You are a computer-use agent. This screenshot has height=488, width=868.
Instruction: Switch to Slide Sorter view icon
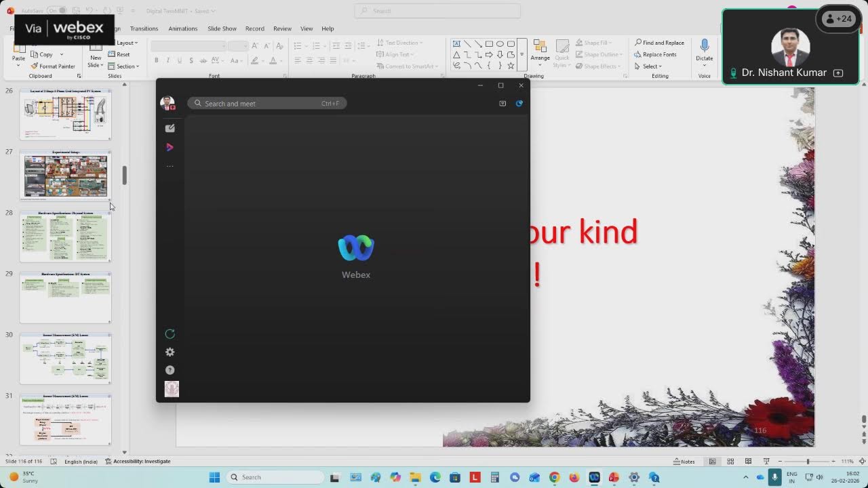coord(730,462)
